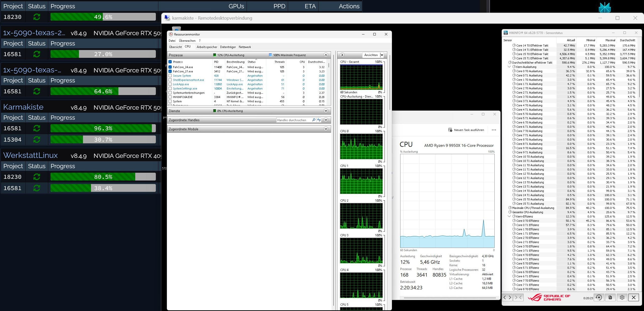Click HWiNFO expand columns arrows button

[507, 297]
